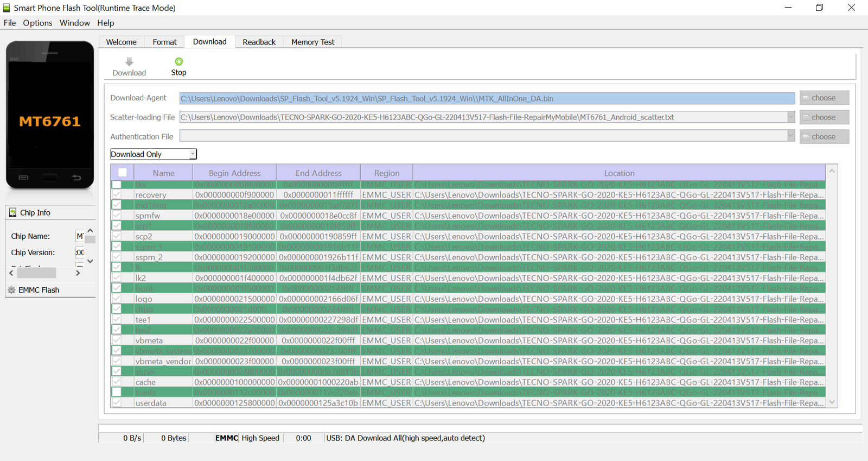
Task: Switch to the Readback tab
Action: pos(259,42)
